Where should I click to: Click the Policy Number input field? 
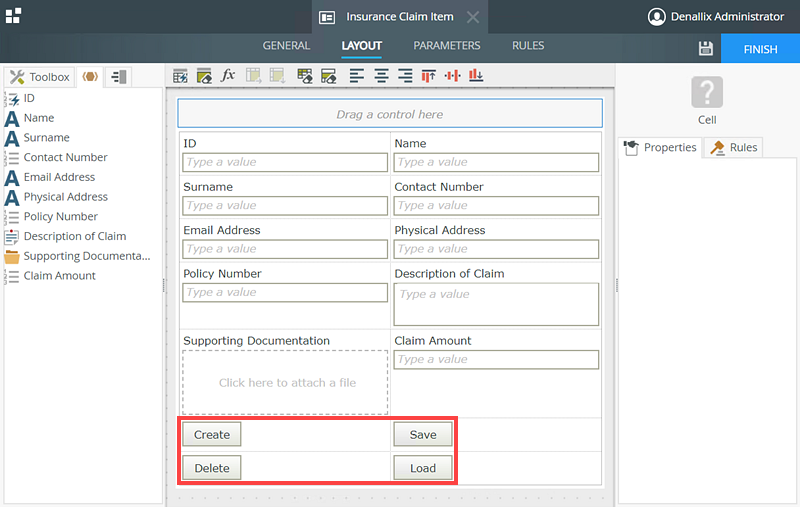pos(285,293)
